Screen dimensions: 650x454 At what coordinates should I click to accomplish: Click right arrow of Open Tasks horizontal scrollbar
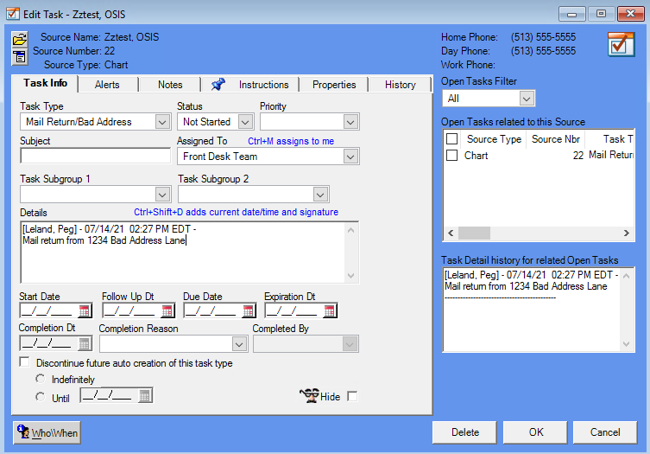pos(626,233)
